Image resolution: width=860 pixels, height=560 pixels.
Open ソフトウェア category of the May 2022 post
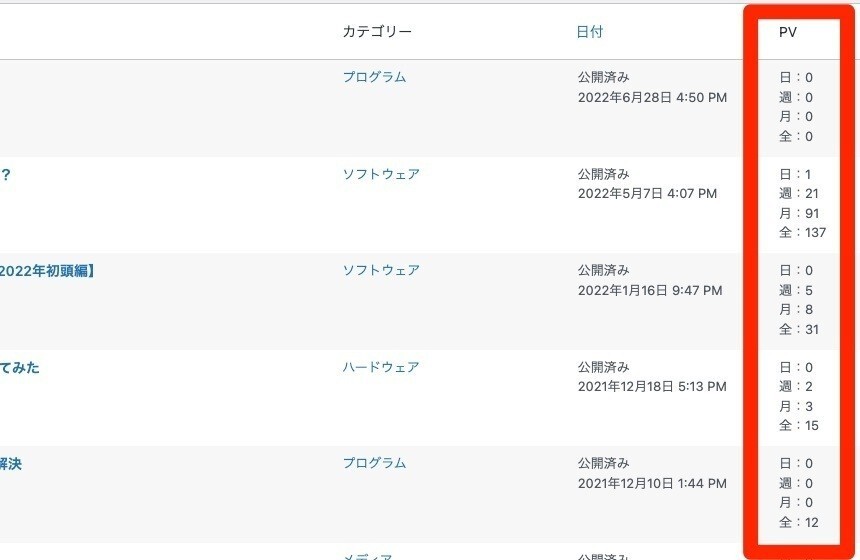coord(381,174)
